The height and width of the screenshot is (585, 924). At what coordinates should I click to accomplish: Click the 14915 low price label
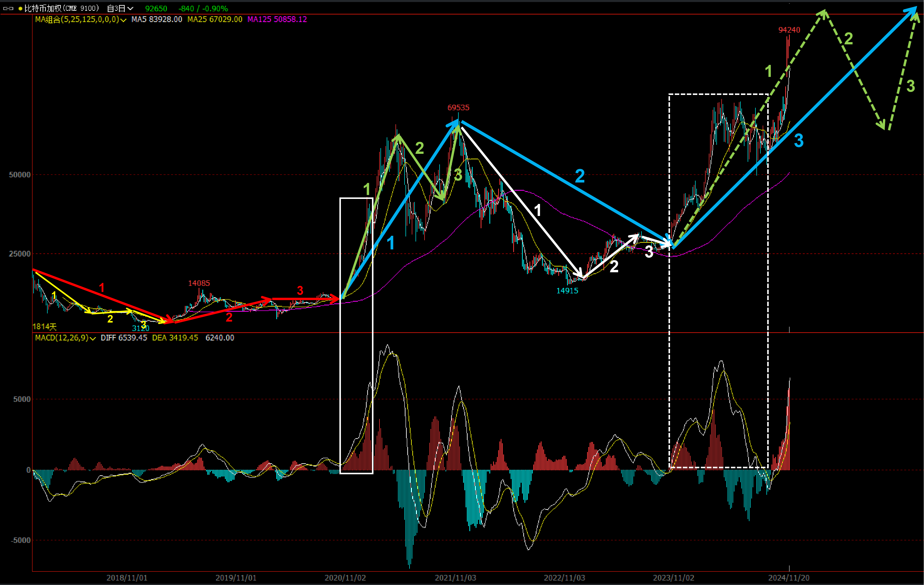coord(567,291)
